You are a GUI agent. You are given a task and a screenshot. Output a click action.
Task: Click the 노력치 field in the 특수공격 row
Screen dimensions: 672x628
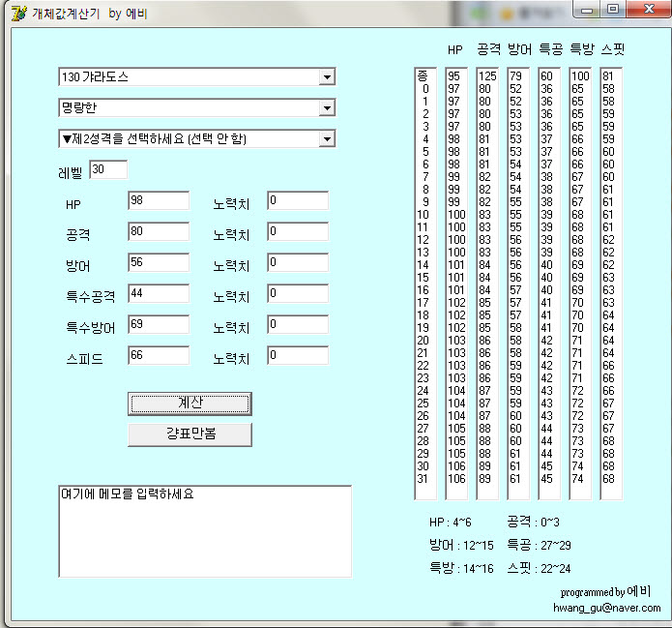pos(298,293)
